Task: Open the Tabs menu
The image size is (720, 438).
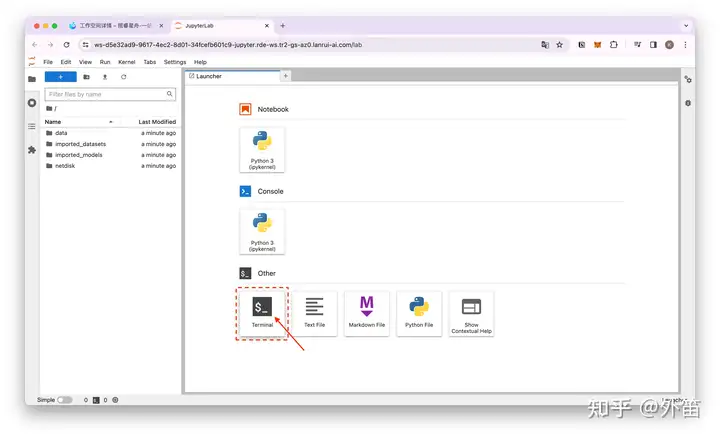Action: click(150, 62)
